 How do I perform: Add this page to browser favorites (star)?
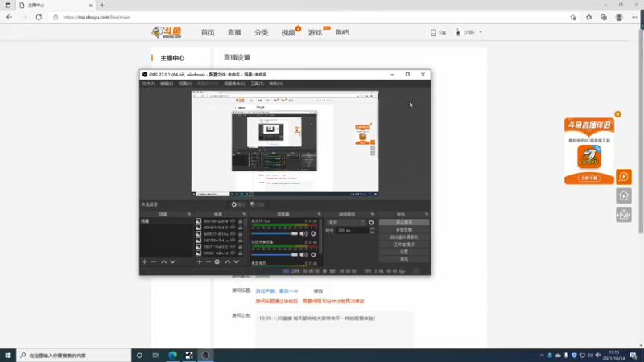[573, 17]
